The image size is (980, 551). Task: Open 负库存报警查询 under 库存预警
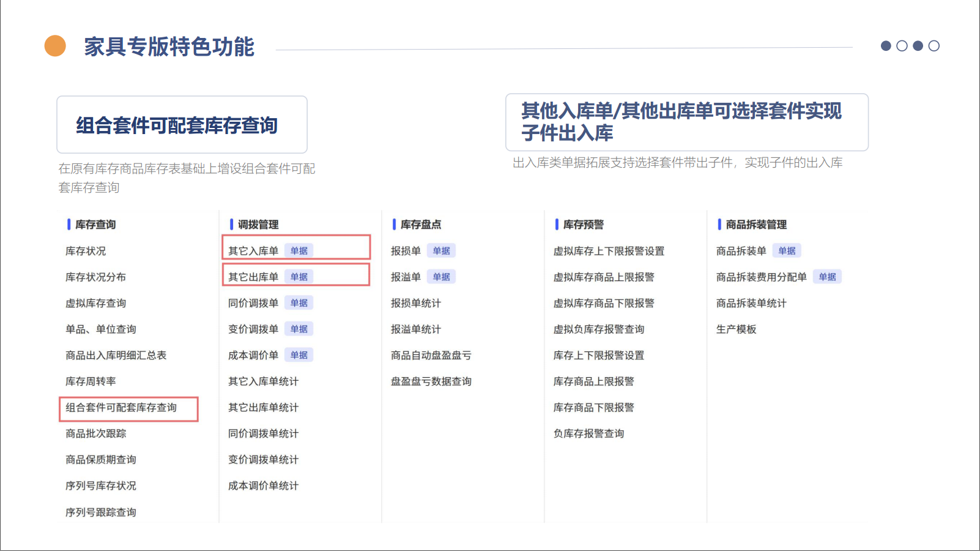[x=588, y=433]
